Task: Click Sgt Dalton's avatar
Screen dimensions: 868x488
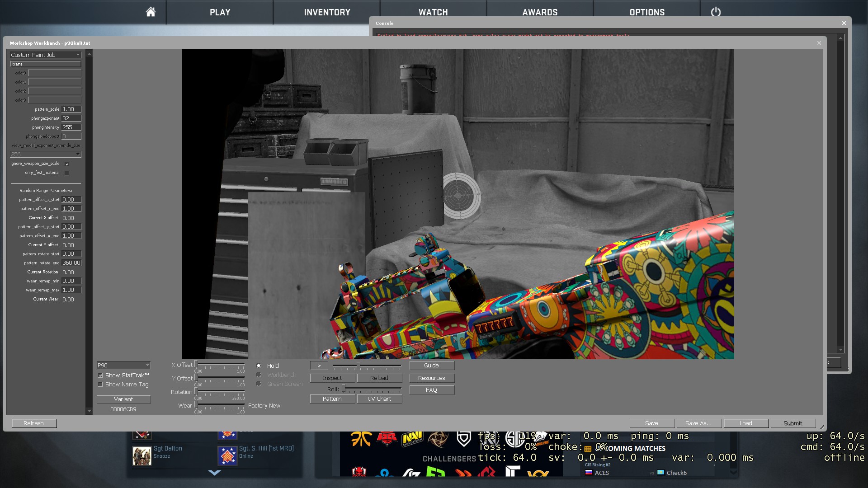Action: coord(142,456)
